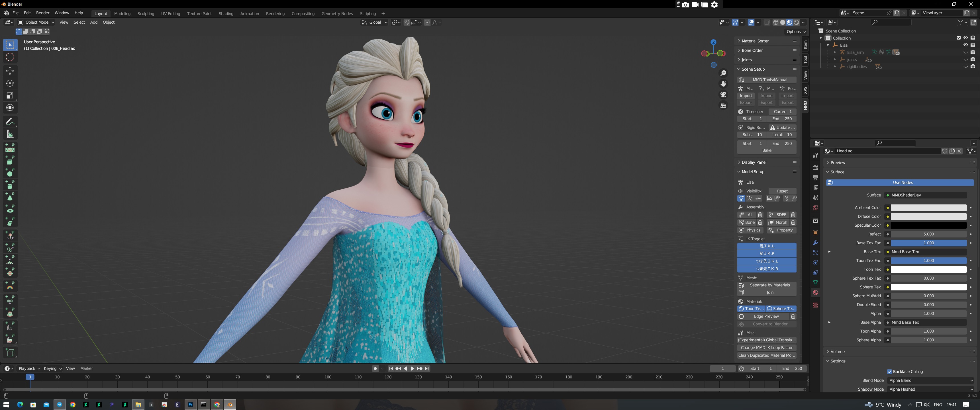Screen dimensions: 980x410
Task: Open World properties tab icon
Action: tap(815, 208)
